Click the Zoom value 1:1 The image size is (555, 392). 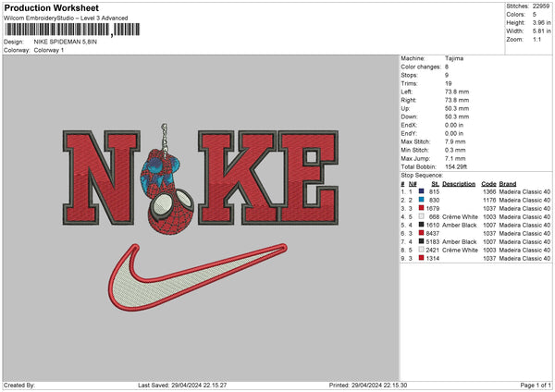tap(536, 39)
